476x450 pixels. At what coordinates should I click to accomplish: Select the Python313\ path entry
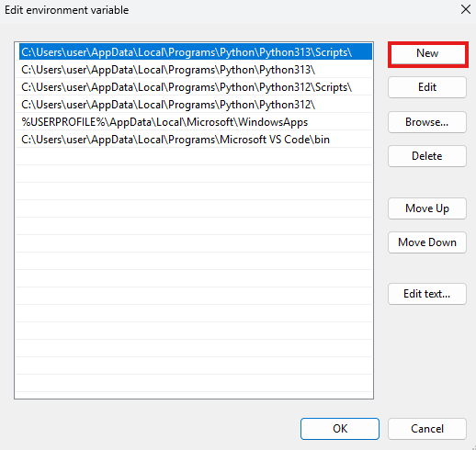pyautogui.click(x=194, y=70)
